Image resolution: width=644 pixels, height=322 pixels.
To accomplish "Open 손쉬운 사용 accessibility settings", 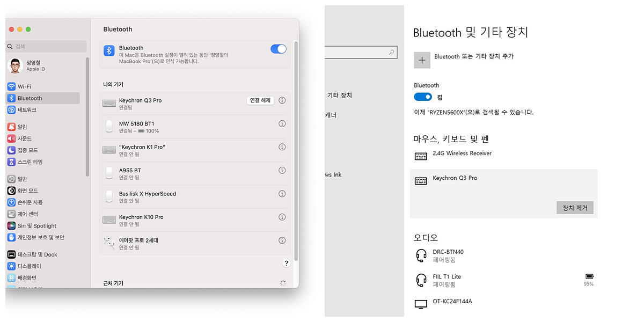I will pos(43,202).
